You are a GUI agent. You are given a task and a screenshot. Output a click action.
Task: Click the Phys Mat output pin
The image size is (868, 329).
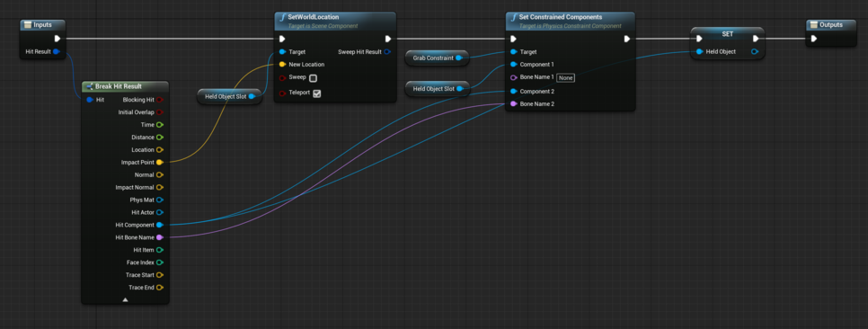(x=159, y=200)
